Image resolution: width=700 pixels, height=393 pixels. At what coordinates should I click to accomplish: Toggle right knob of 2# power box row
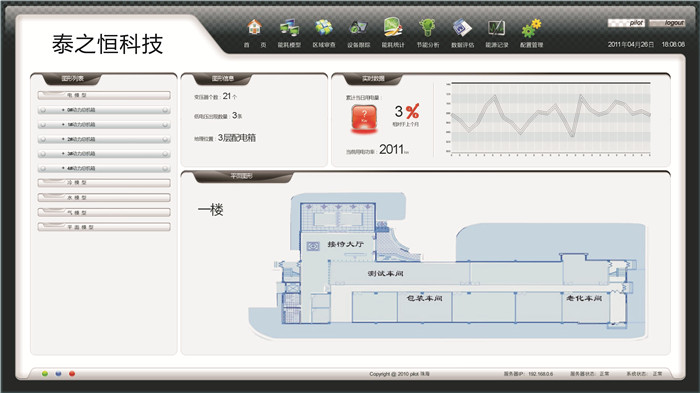tap(165, 139)
